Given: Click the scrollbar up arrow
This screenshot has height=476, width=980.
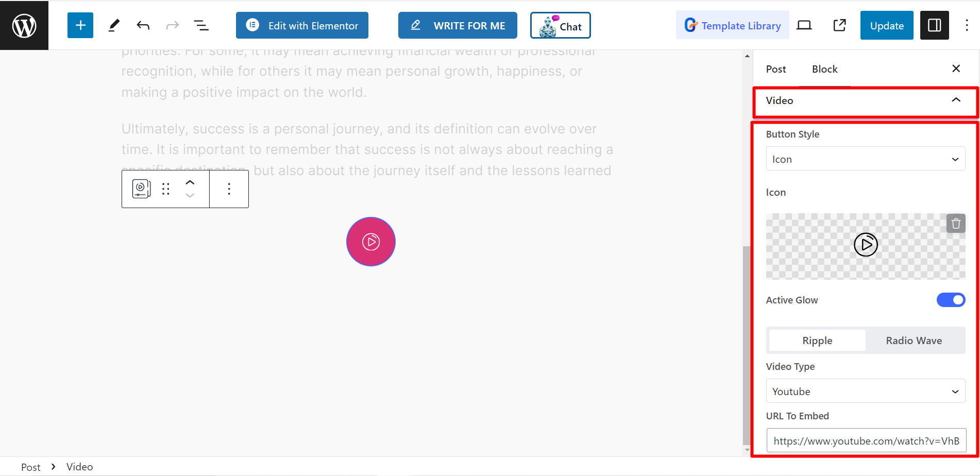Looking at the screenshot, I should 747,56.
